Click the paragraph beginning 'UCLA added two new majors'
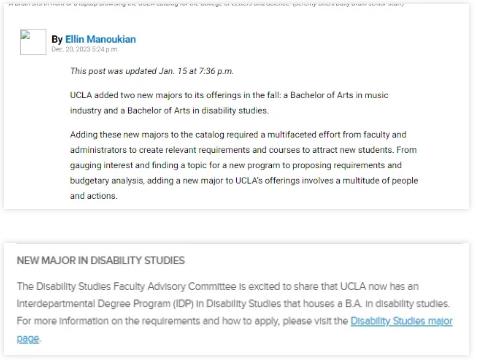 [229, 103]
